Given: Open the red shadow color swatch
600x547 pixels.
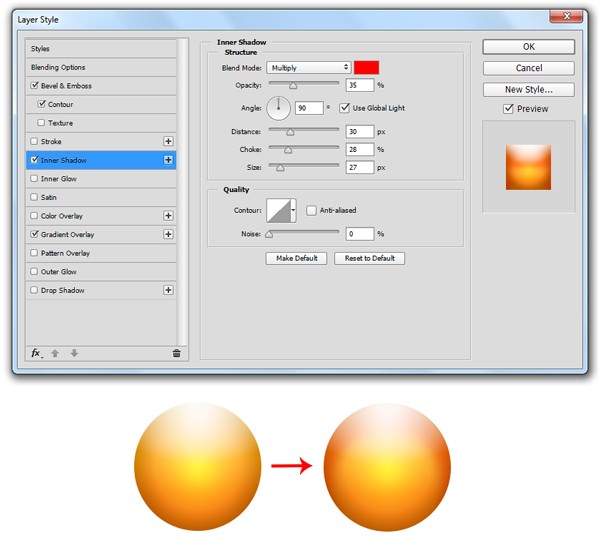Looking at the screenshot, I should [366, 67].
